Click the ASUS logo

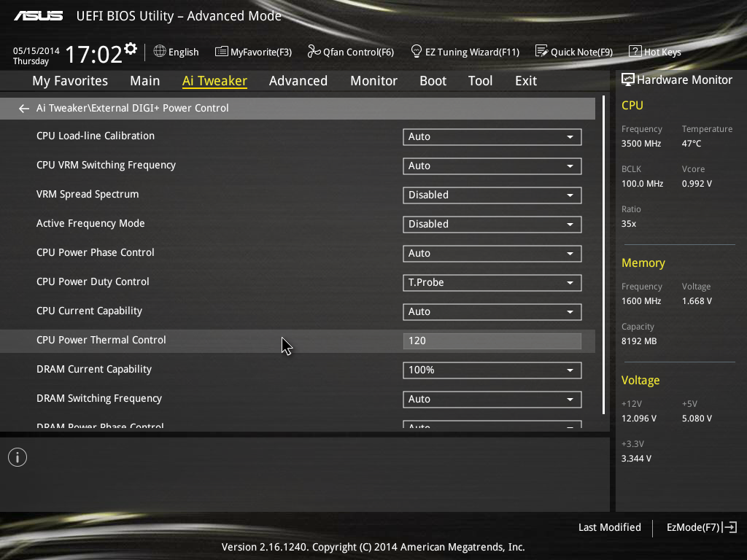[x=38, y=16]
